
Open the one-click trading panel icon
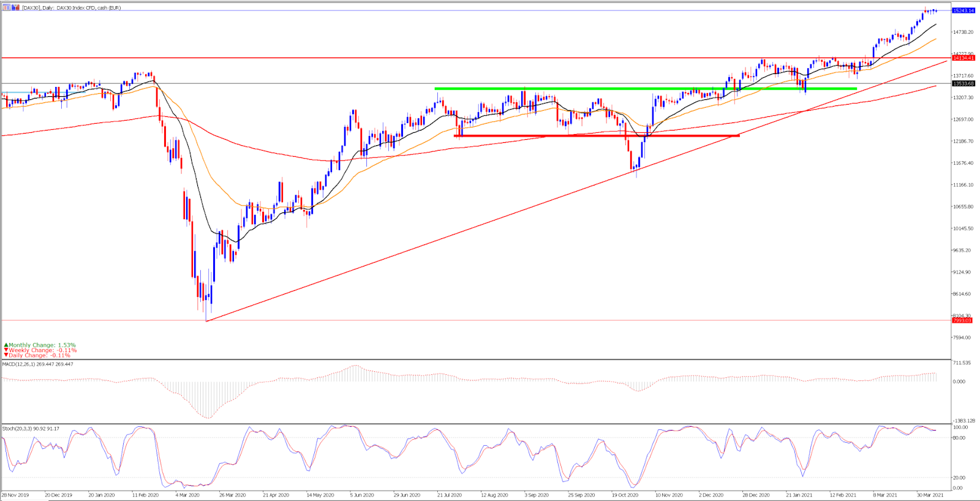(7, 7)
